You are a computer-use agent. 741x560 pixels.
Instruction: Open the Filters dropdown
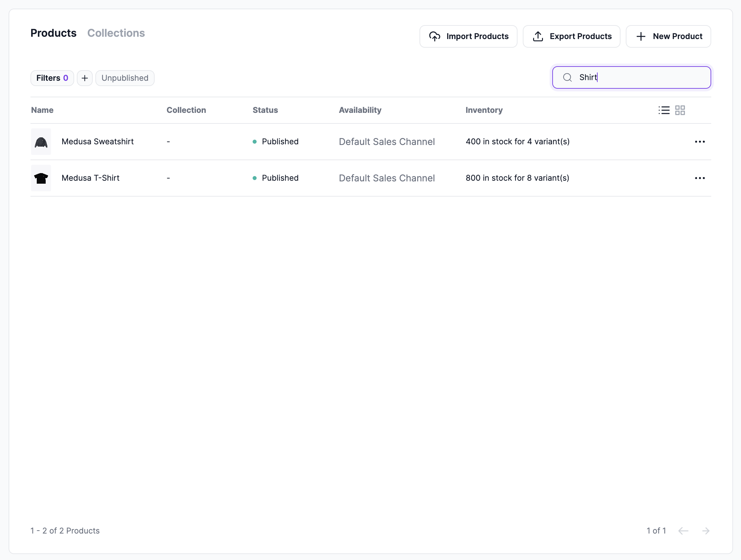click(52, 78)
